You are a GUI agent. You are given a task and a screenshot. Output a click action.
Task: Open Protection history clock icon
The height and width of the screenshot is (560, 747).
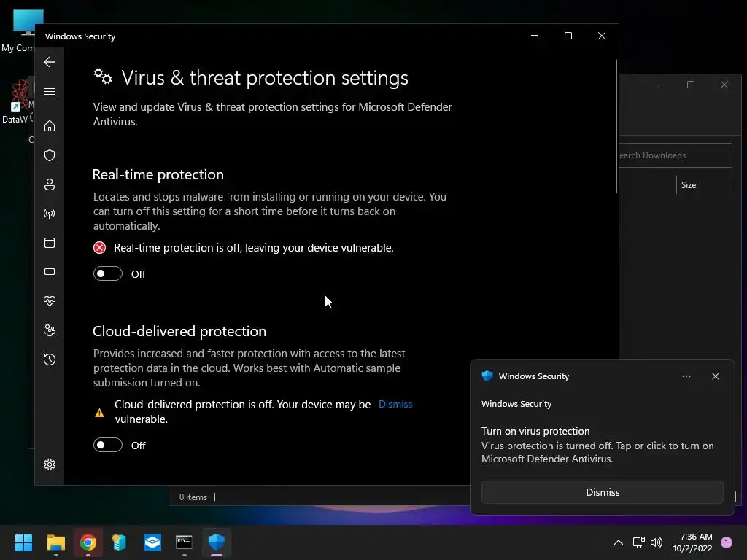pyautogui.click(x=50, y=359)
